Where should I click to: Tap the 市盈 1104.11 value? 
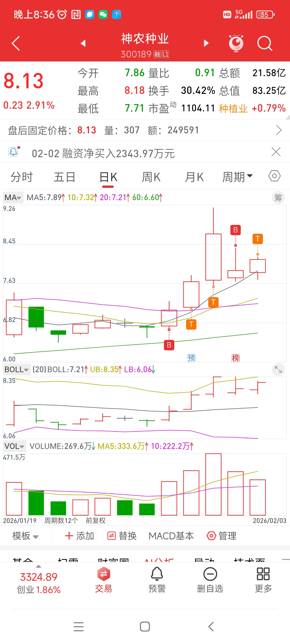(x=198, y=108)
